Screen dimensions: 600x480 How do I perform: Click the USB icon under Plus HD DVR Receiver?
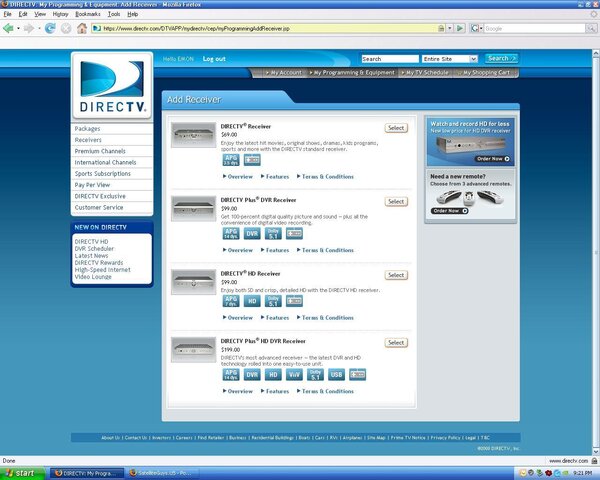336,374
